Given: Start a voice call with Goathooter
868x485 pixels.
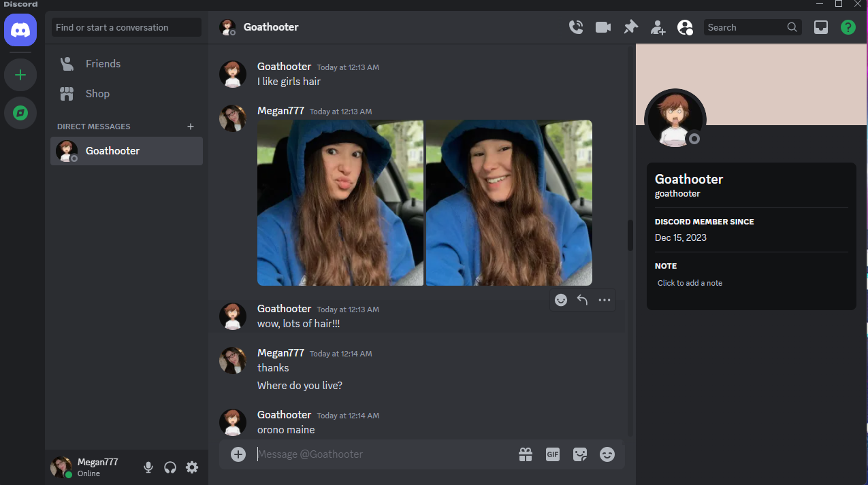Looking at the screenshot, I should click(x=576, y=27).
